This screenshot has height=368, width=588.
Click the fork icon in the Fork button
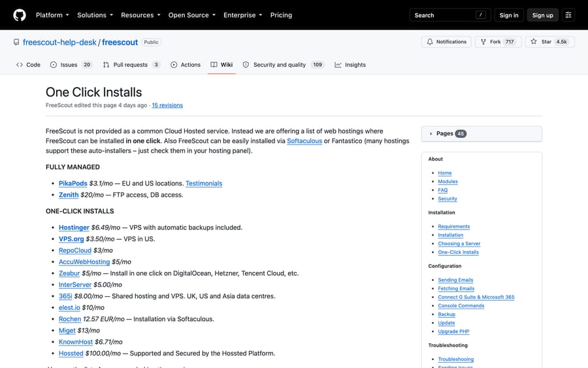483,42
